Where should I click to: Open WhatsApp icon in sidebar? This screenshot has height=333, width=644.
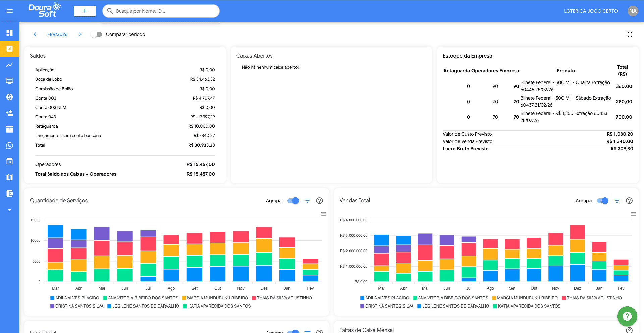point(10,145)
